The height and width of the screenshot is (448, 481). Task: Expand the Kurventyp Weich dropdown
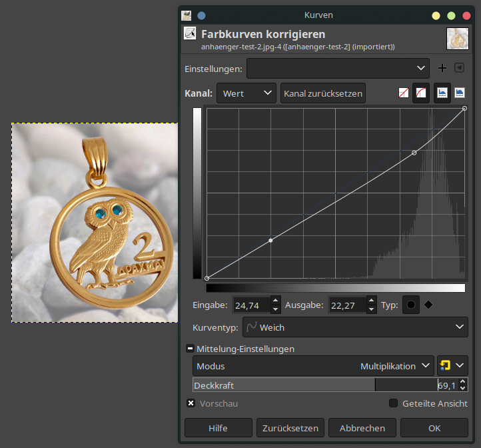tap(354, 327)
